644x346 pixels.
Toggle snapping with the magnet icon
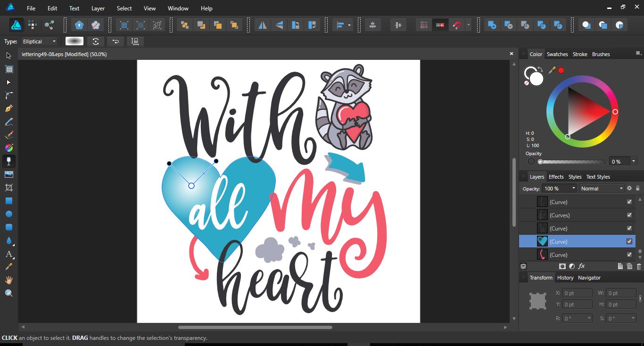tap(456, 25)
